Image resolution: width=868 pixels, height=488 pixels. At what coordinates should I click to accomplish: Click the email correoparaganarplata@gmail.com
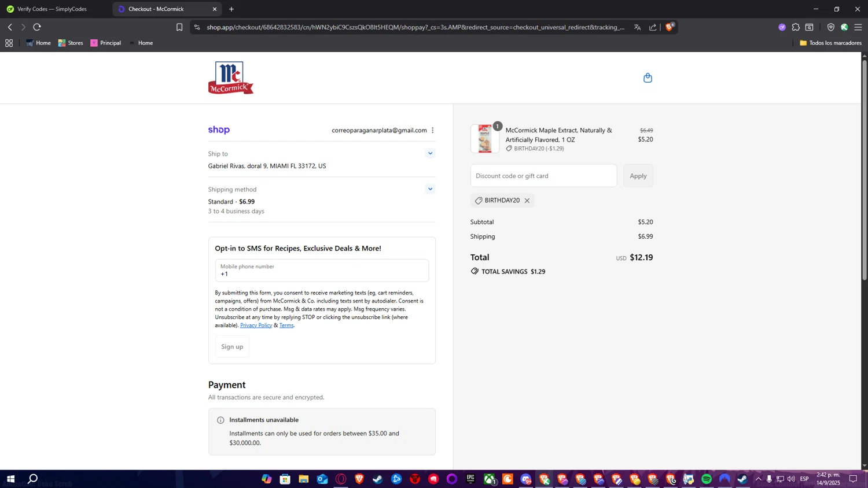[x=379, y=130]
